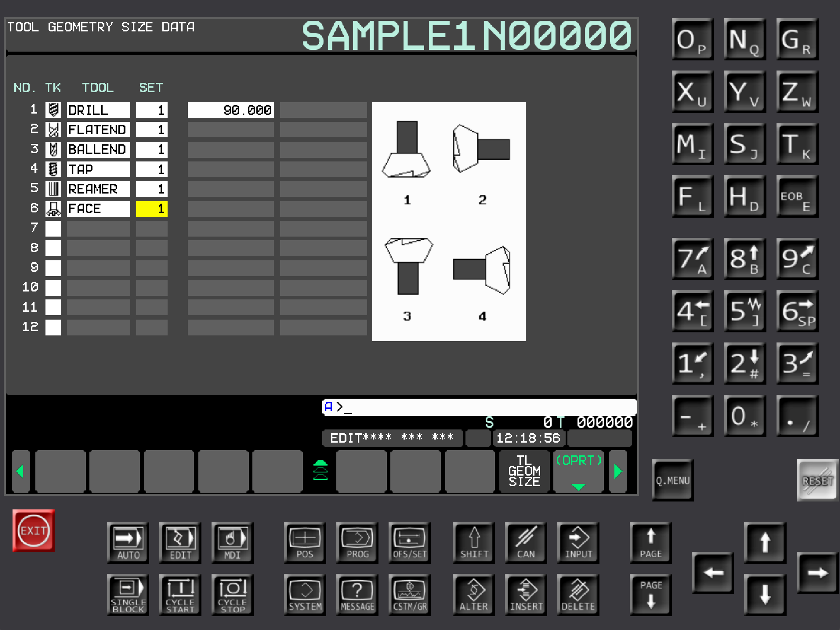Screen dimensions: 840x630
Task: Click the INSERT key
Action: tap(526, 595)
